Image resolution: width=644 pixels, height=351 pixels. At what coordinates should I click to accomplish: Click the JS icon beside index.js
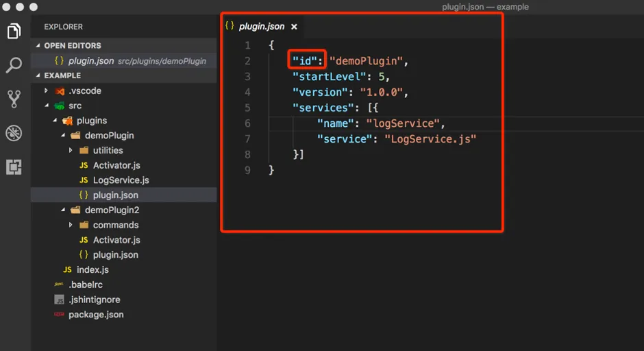67,269
